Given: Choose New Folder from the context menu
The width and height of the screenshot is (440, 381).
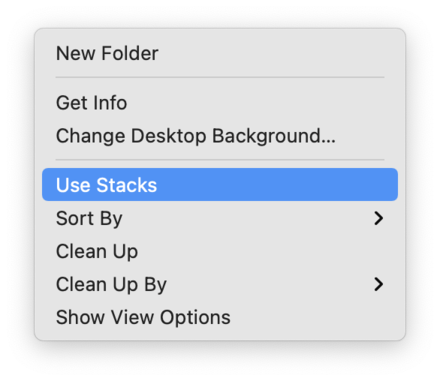Looking at the screenshot, I should [x=220, y=53].
